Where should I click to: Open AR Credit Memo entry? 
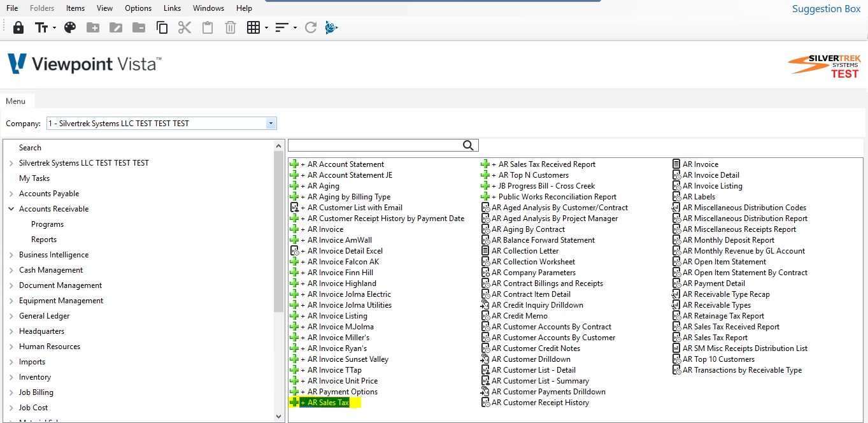pyautogui.click(x=520, y=316)
